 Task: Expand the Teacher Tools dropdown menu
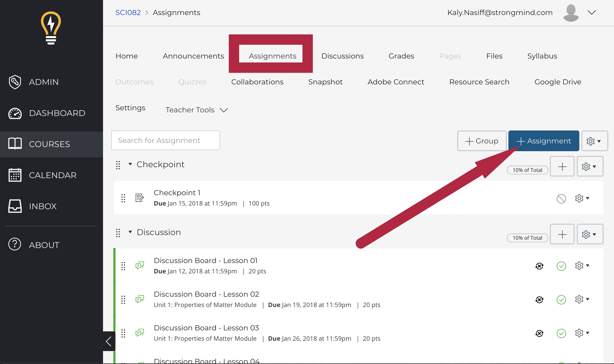[197, 110]
